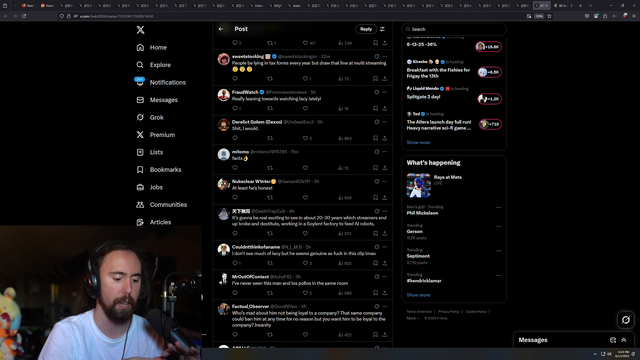Click Show more under live spaces list
Viewport: 640px width, 360px height.
[418, 142]
